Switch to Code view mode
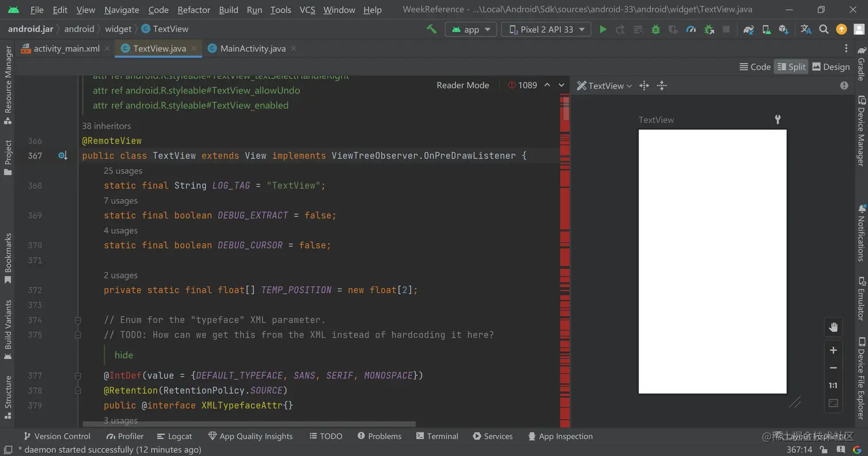Image resolution: width=868 pixels, height=456 pixels. [x=755, y=67]
